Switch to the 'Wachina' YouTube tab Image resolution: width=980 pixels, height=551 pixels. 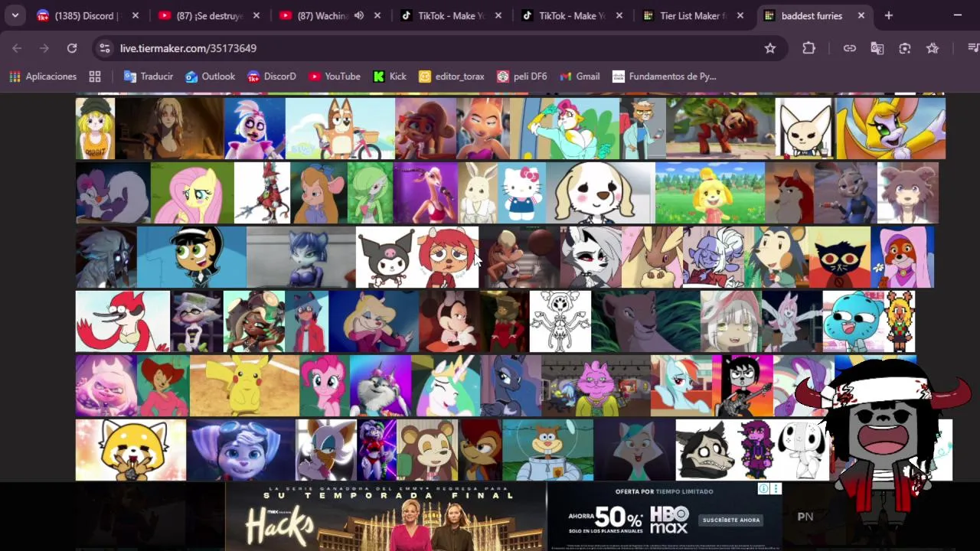click(x=329, y=15)
